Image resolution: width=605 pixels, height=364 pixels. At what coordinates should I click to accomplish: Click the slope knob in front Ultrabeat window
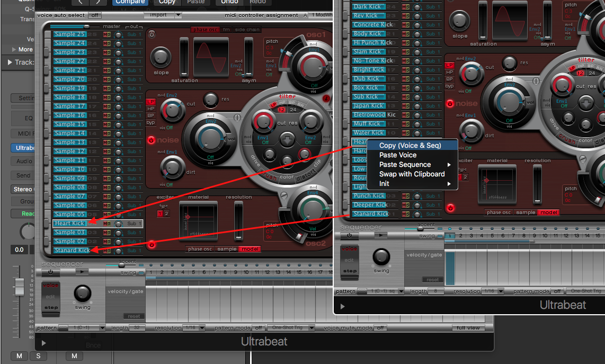coord(459,21)
